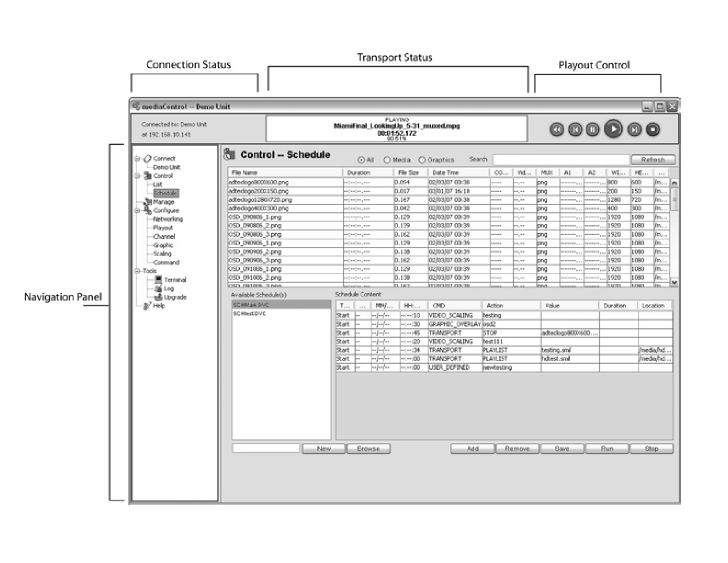
Task: Stop playout with the round stop button
Action: pos(653,130)
